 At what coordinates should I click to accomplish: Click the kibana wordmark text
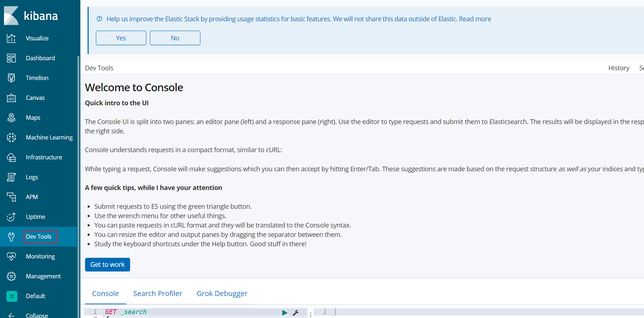tap(41, 16)
